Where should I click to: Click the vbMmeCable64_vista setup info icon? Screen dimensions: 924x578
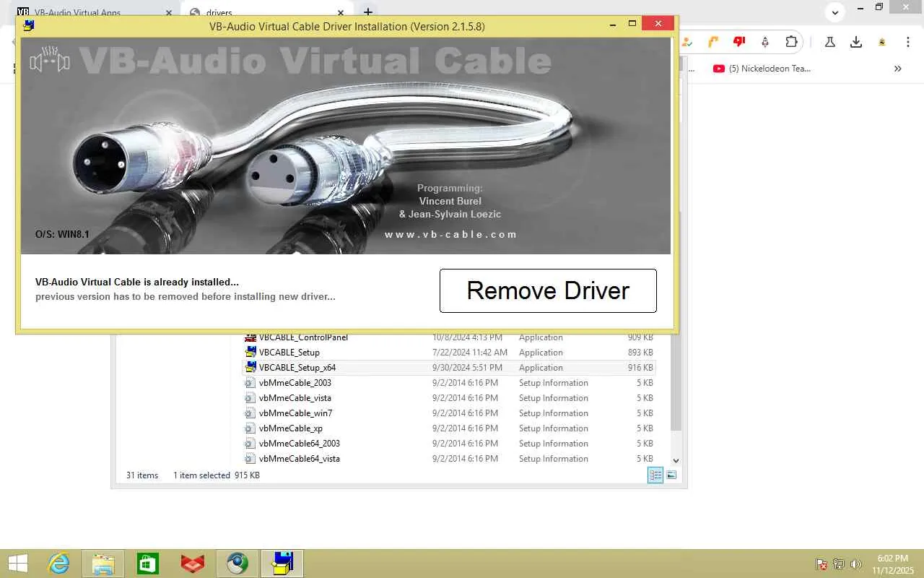click(x=250, y=459)
